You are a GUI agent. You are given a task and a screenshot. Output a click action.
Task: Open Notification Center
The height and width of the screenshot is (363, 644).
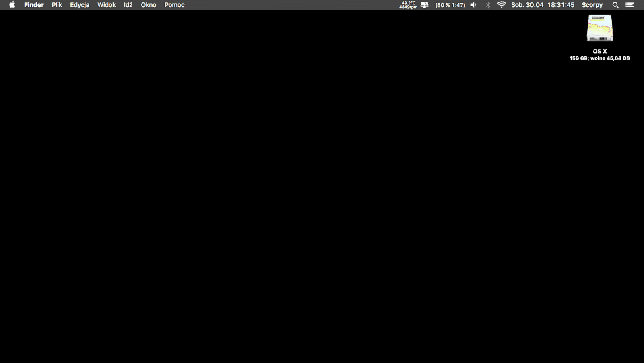point(630,5)
